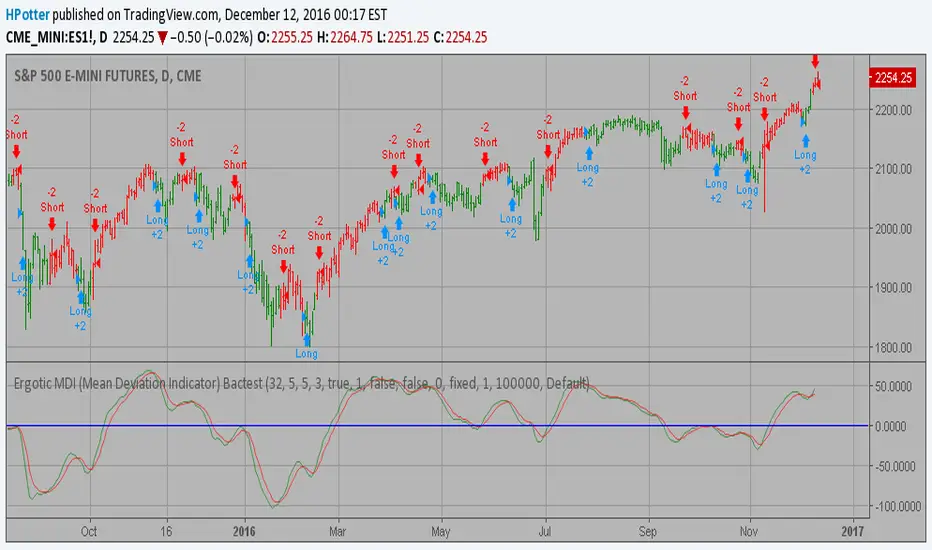Click the red short arrow above the latest bar
The image size is (932, 550).
coord(815,61)
